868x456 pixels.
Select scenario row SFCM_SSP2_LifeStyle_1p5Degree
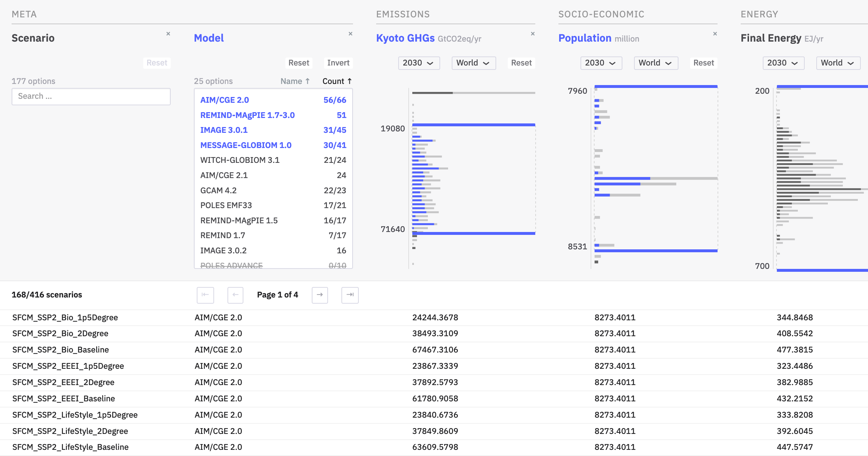tap(434, 415)
